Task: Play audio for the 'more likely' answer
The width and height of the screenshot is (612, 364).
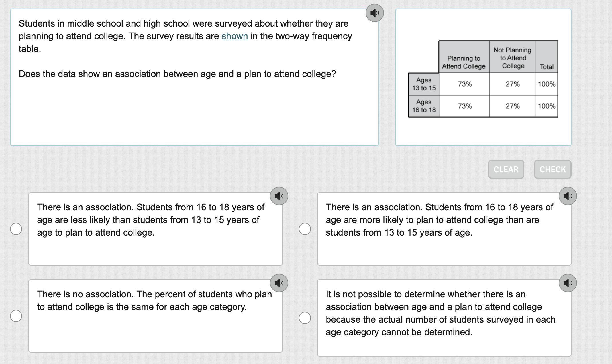Action: point(568,196)
